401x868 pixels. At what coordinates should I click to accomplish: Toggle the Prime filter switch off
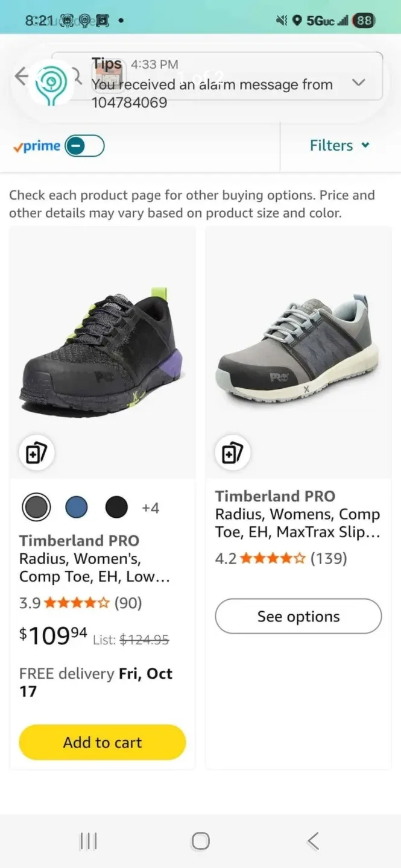click(86, 145)
